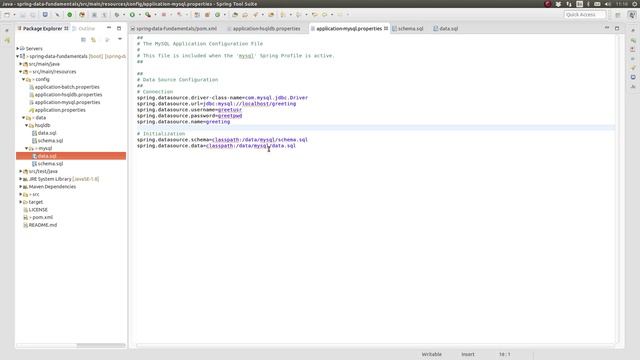Click the Debug bug toolbar icon
The width and height of the screenshot is (640, 360).
tap(117, 15)
